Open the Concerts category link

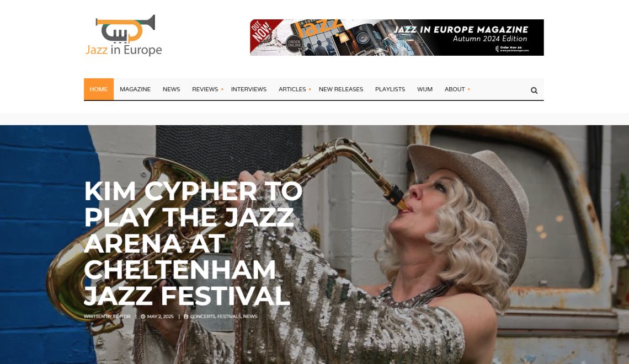(x=202, y=317)
